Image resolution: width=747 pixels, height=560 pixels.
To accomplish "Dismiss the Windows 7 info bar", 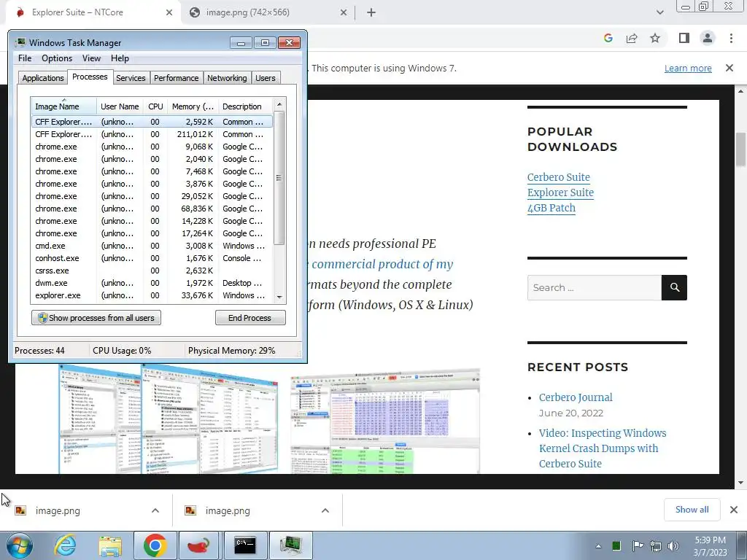I will (x=729, y=68).
